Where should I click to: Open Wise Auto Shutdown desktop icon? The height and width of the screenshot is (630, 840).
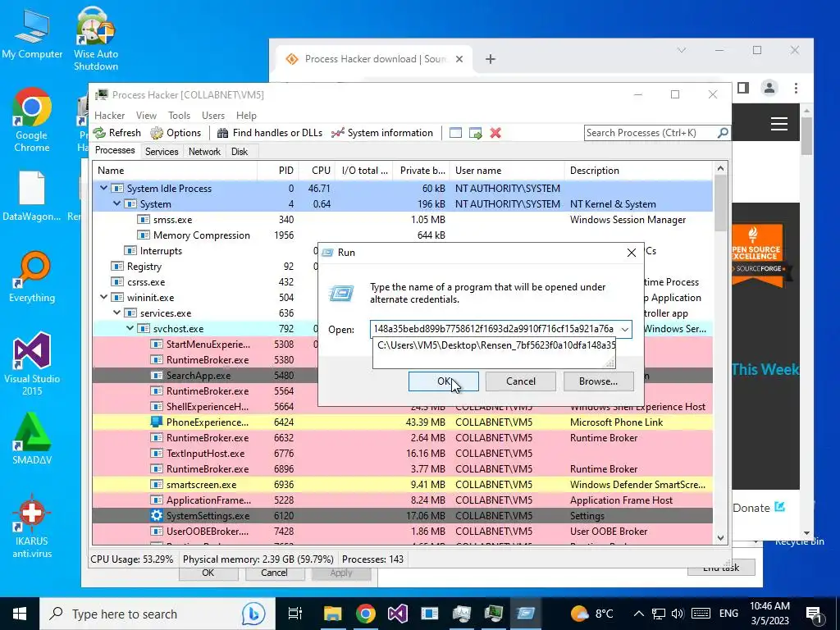96,39
